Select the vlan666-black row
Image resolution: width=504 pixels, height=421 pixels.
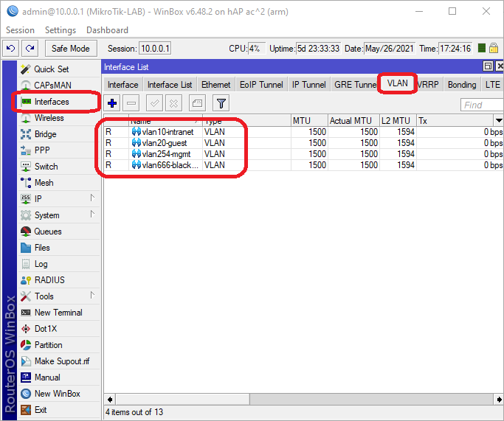(303, 165)
